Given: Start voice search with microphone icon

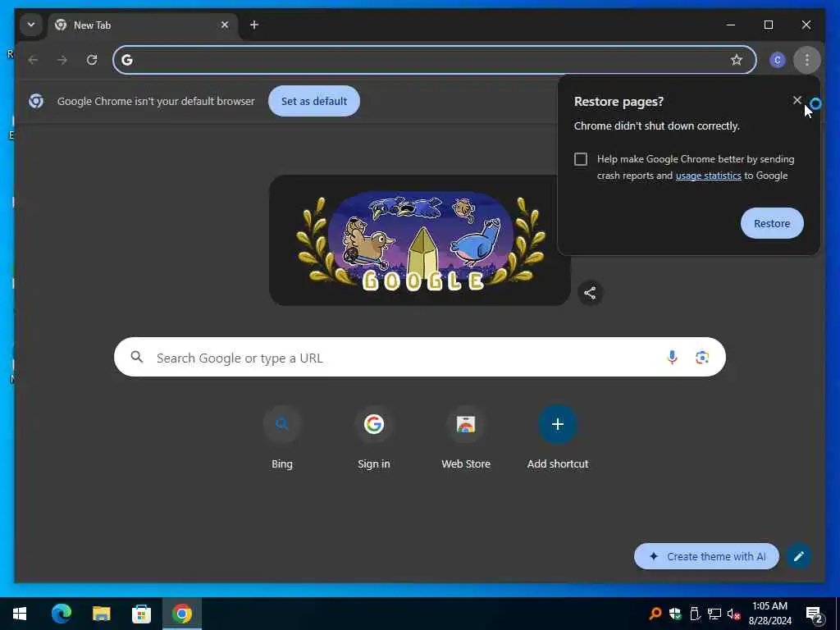Looking at the screenshot, I should pos(672,358).
